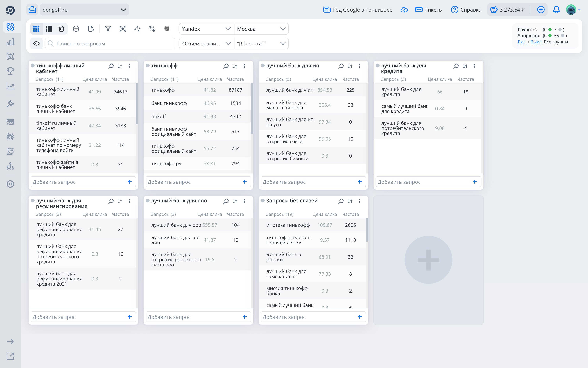Open the external link icon in sidebar
This screenshot has height=368, width=588.
click(x=10, y=356)
